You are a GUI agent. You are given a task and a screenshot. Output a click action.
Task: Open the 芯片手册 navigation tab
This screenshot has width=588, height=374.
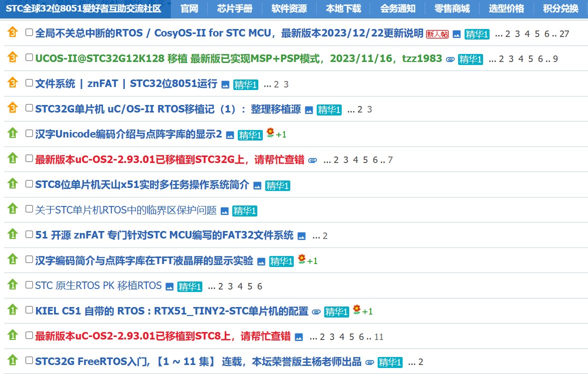pos(235,8)
